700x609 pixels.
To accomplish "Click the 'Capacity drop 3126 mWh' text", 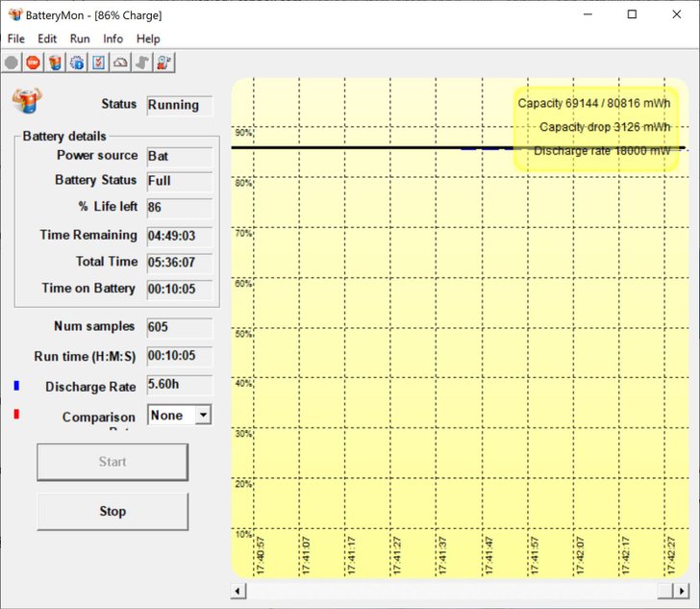I will [x=605, y=127].
